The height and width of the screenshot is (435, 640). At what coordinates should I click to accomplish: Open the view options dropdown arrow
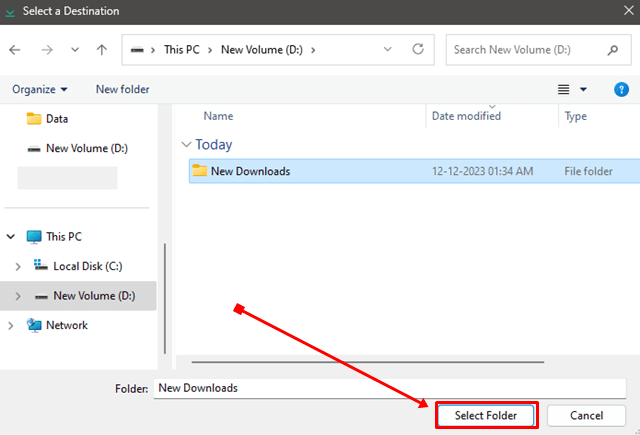(583, 89)
